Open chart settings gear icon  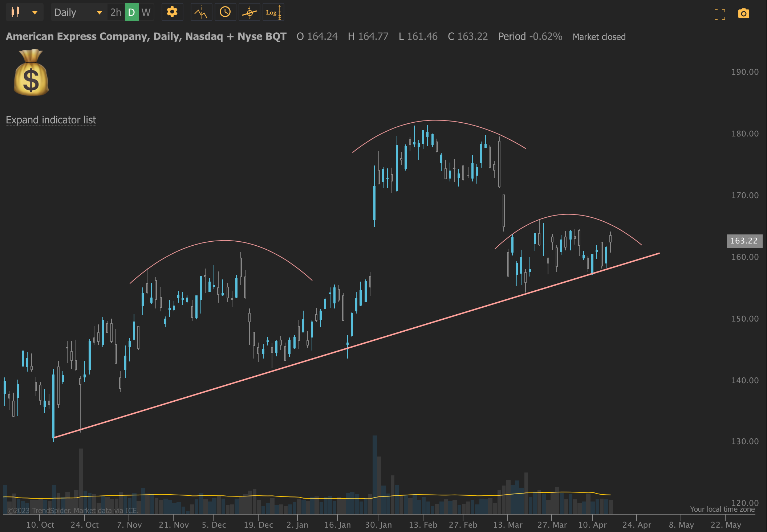point(172,12)
